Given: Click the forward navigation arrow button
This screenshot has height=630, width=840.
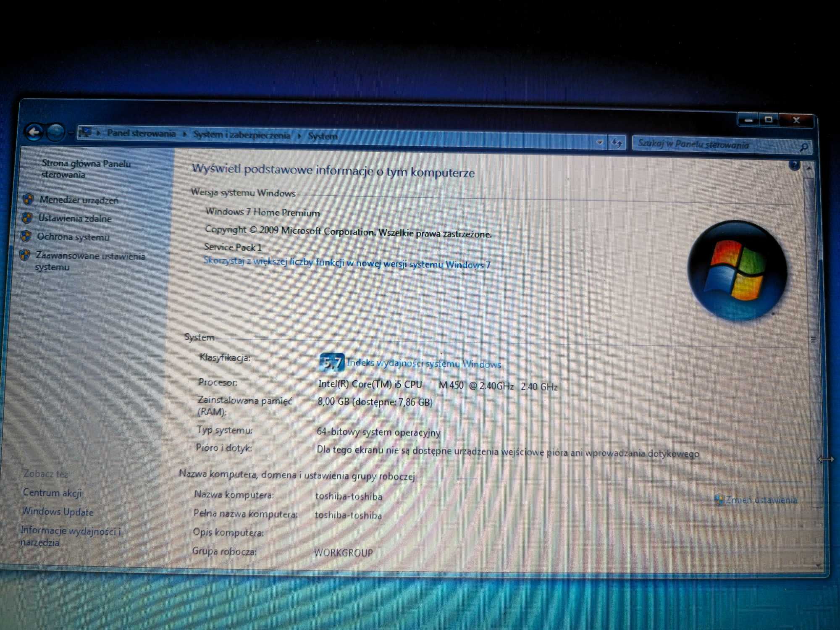Looking at the screenshot, I should 55,133.
